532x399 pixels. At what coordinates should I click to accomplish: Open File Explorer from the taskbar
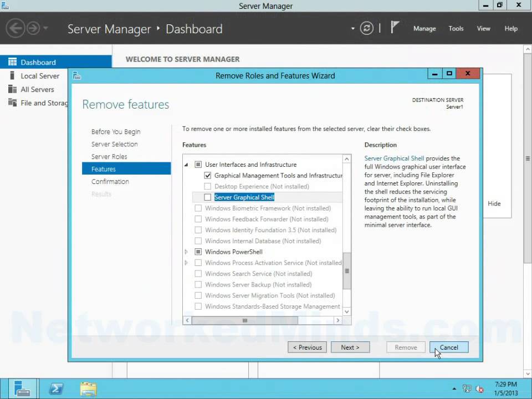tap(89, 389)
